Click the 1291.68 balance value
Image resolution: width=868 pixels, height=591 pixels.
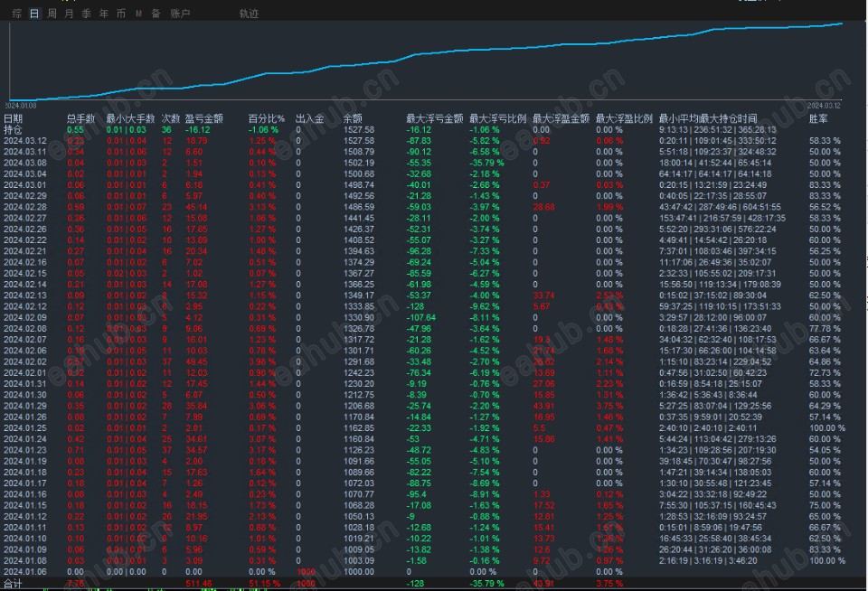tap(359, 361)
